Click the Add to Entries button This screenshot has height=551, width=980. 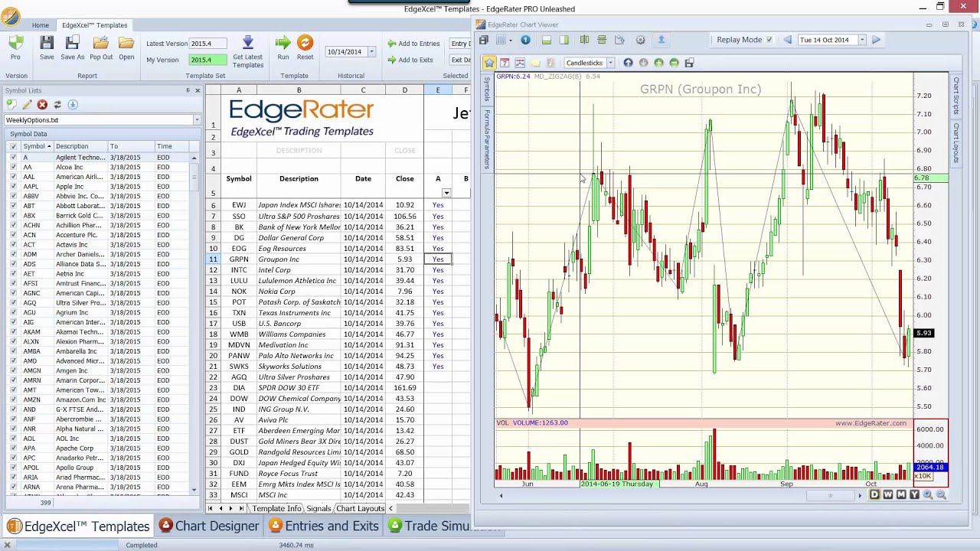413,44
